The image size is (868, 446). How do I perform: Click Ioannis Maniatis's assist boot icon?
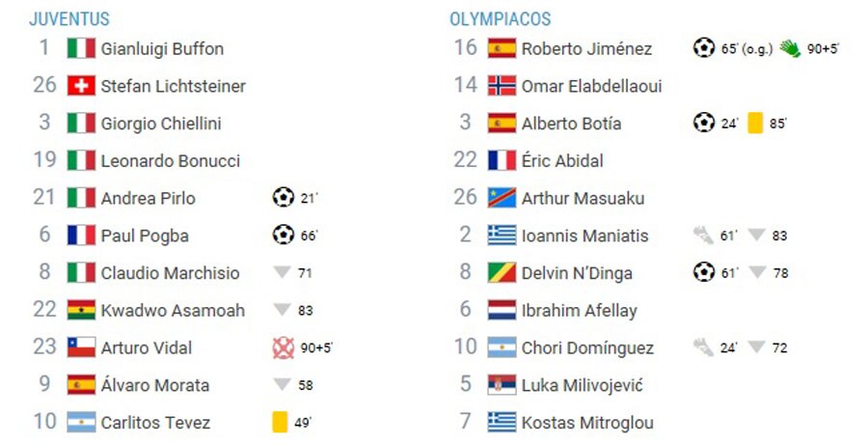pyautogui.click(x=703, y=236)
